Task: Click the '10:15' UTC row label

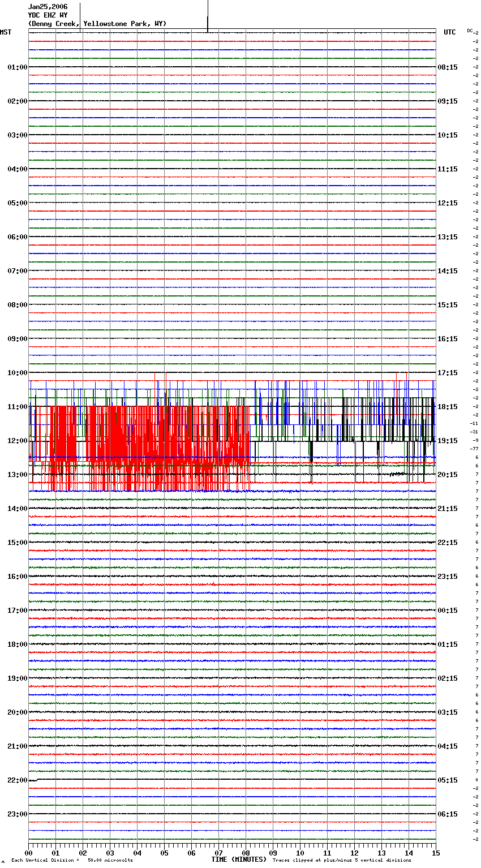Action: [448, 135]
